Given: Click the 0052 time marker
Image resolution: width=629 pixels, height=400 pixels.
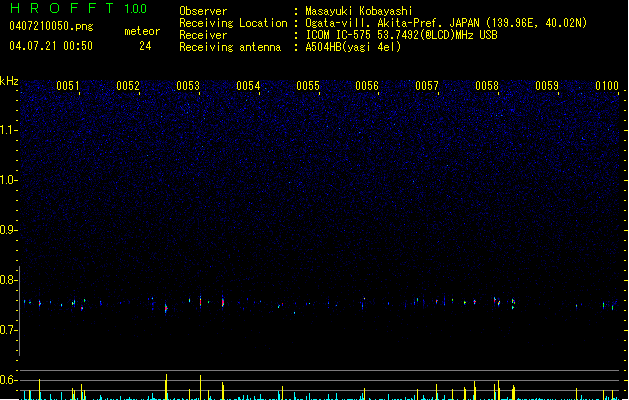Looking at the screenshot, I should [x=128, y=86].
